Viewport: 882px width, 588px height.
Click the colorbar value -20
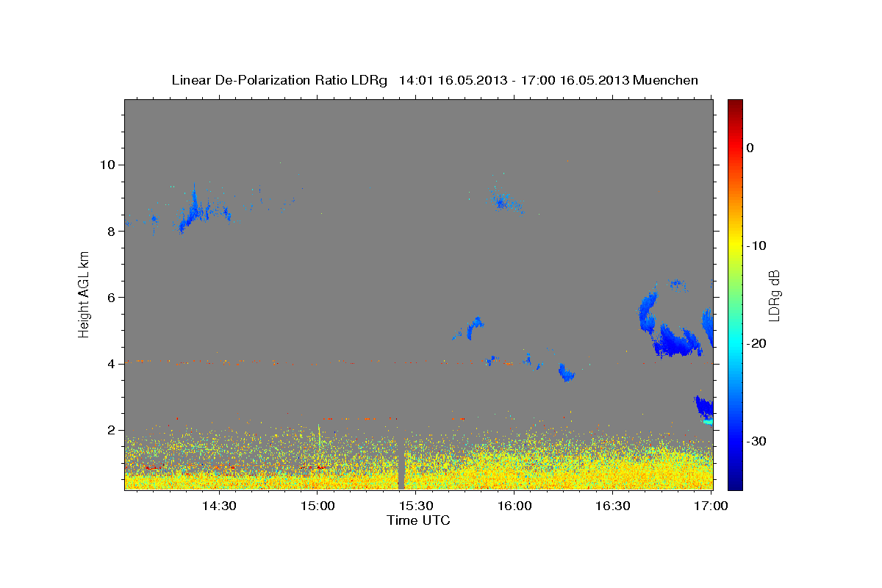point(756,343)
